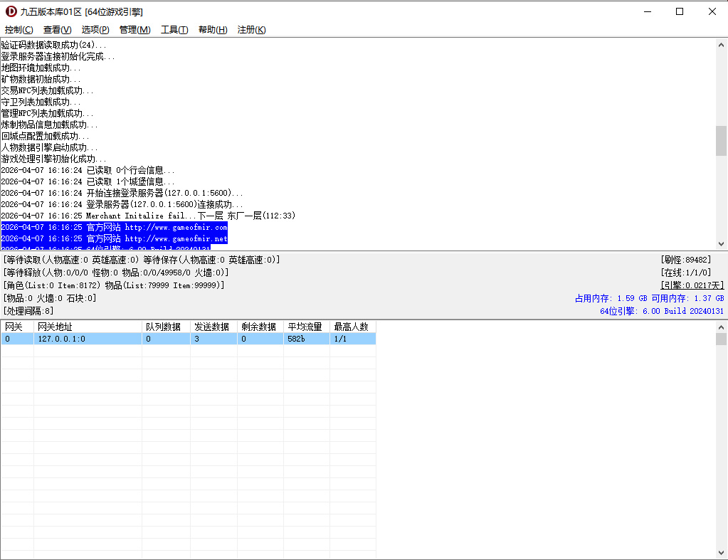Click the [物品:0 火墙:0 石块:0] status line
This screenshot has height=560, width=728.
pos(50,298)
